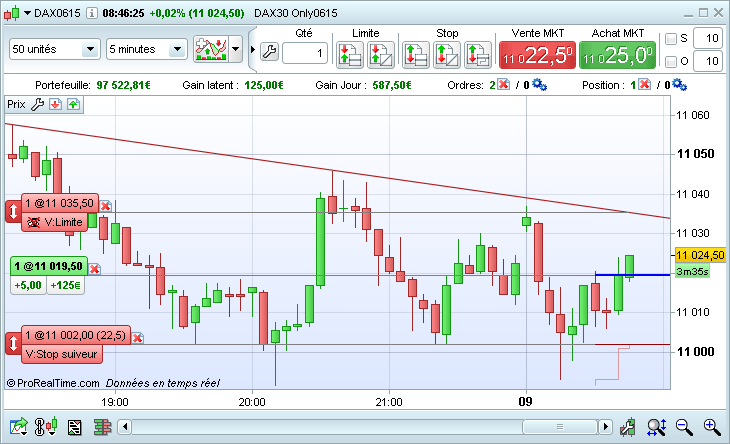This screenshot has height=444, width=730.
Task: Cancel the limit order at 11 035,50
Action: pos(105,205)
